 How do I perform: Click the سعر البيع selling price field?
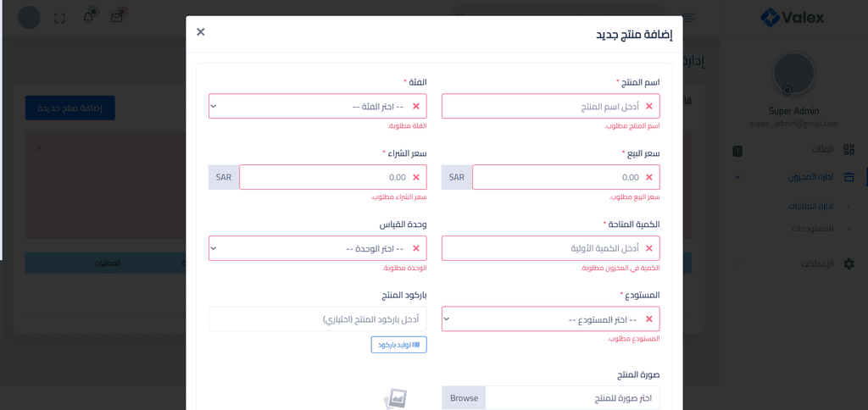(559, 177)
